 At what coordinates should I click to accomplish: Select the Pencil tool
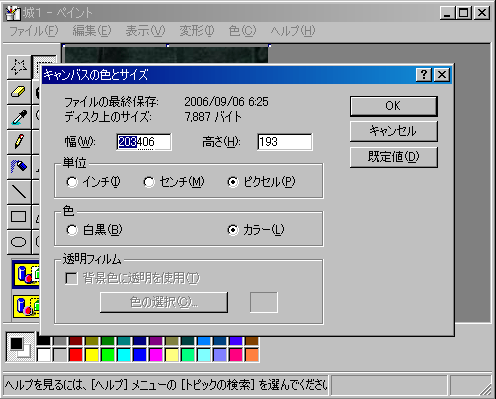point(19,142)
